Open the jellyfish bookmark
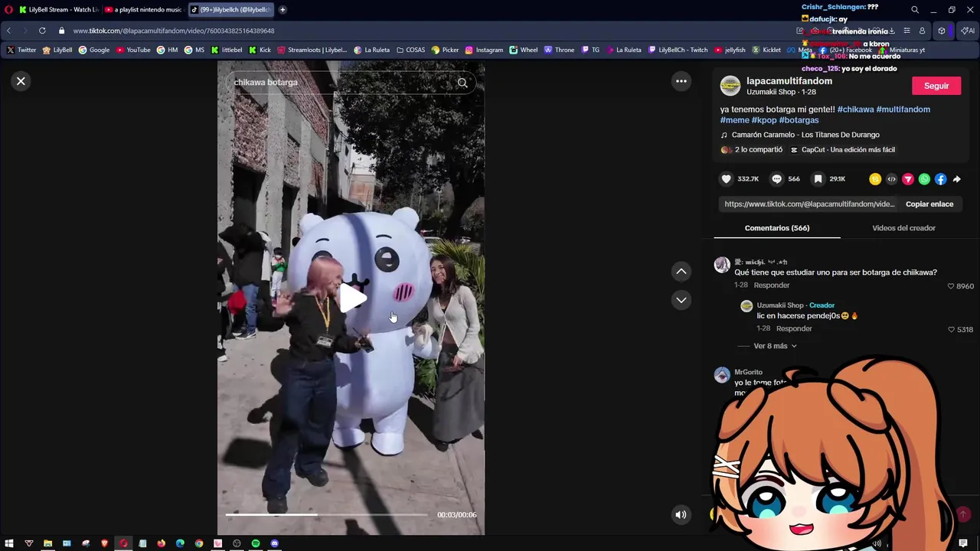Viewport: 980px width, 551px height. tap(730, 50)
